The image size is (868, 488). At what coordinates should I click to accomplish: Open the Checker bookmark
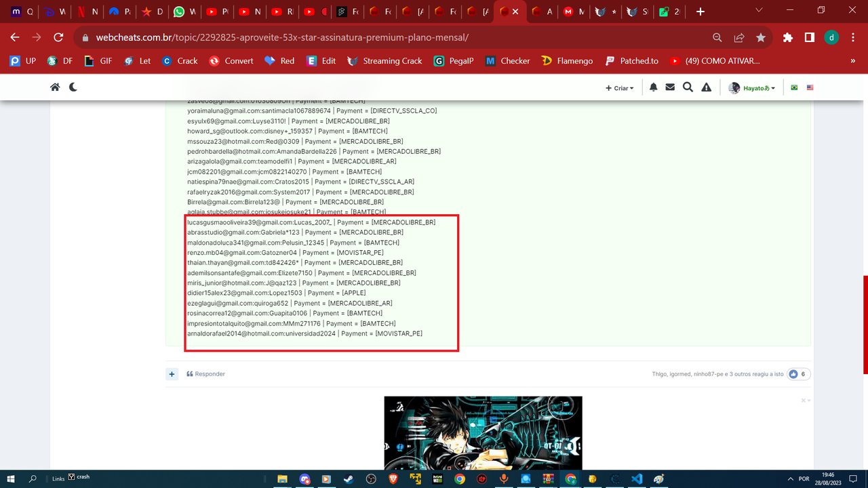pos(508,61)
